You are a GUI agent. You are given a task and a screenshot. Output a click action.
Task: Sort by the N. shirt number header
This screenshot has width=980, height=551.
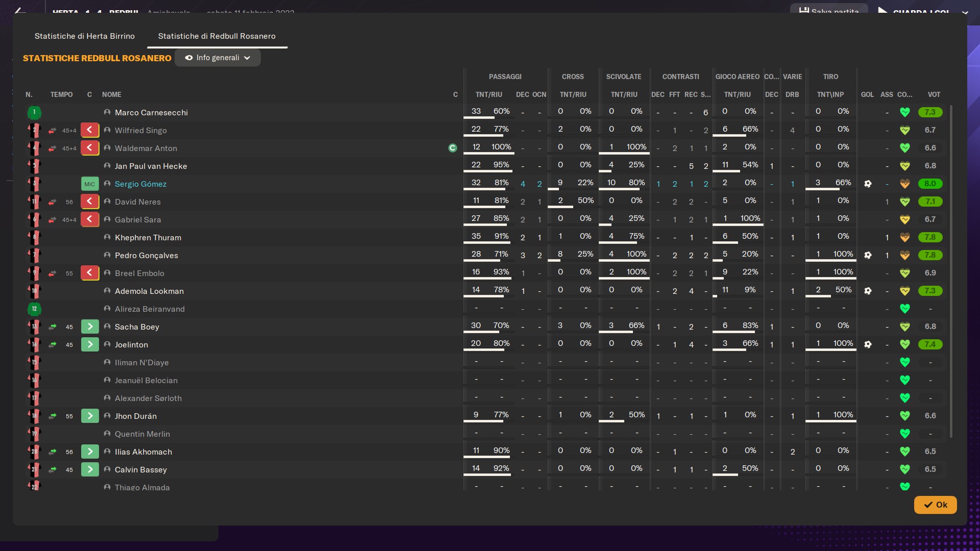point(29,94)
